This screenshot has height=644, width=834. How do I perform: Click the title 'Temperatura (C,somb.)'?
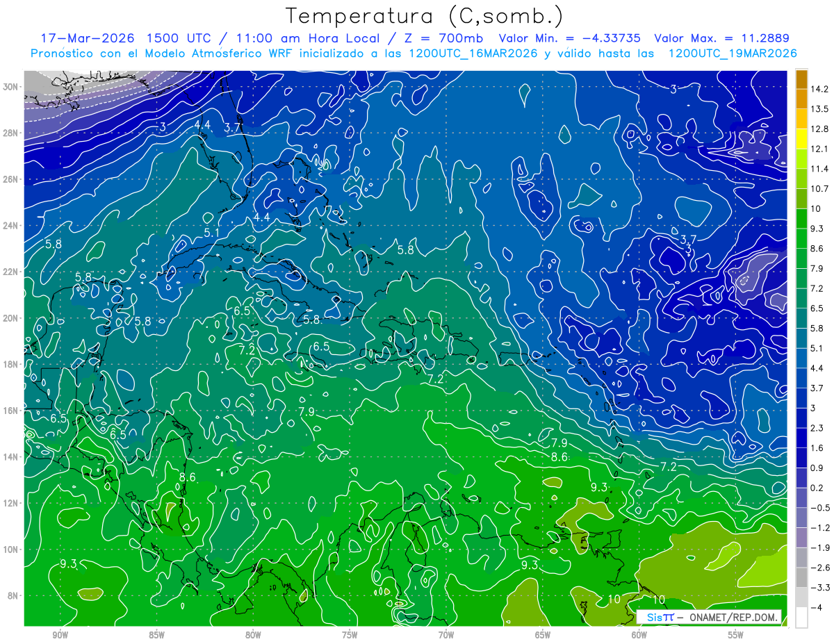tap(425, 15)
